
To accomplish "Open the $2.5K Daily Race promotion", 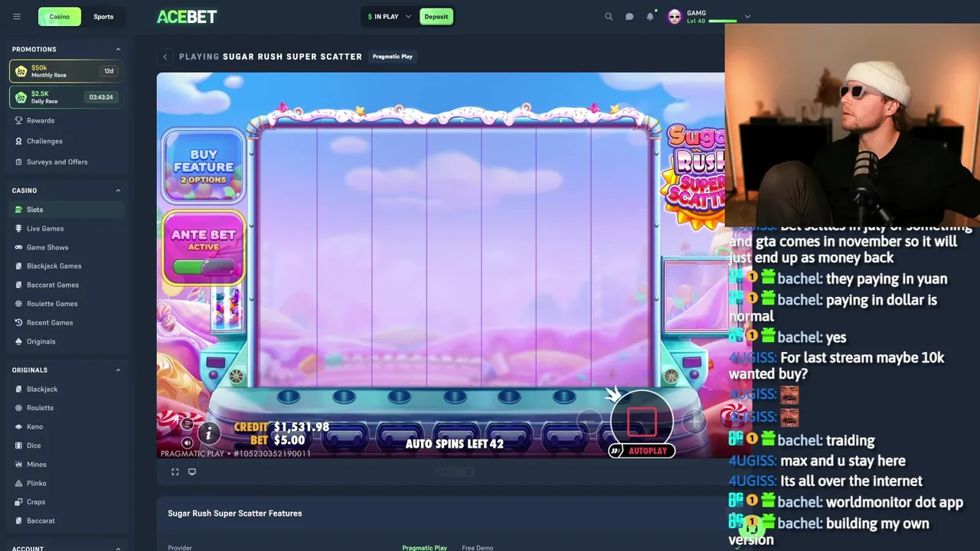I will click(67, 97).
